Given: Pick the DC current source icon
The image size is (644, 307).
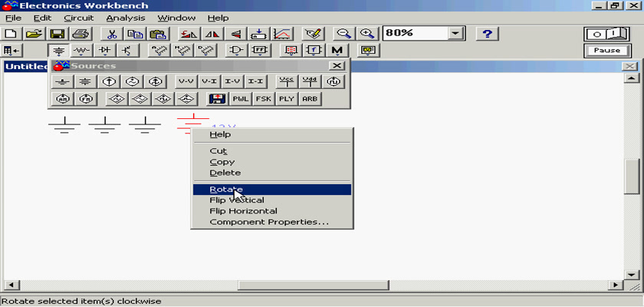Looking at the screenshot, I should pyautogui.click(x=108, y=82).
